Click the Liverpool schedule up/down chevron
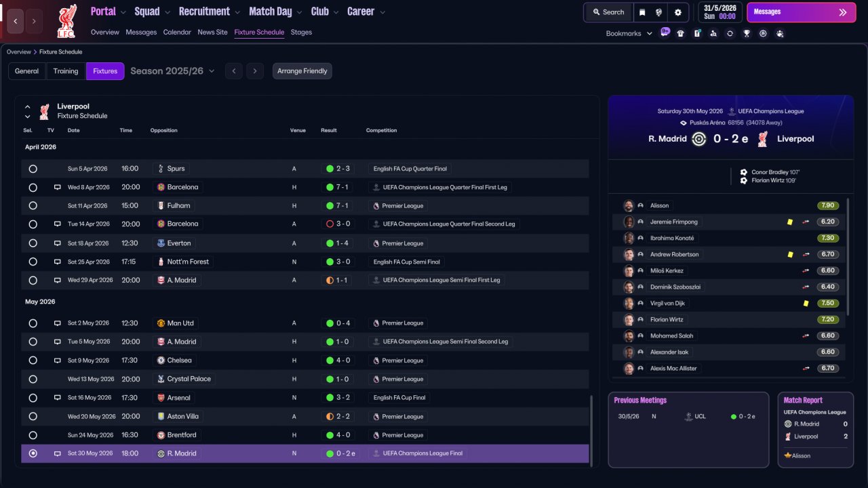 click(x=27, y=111)
